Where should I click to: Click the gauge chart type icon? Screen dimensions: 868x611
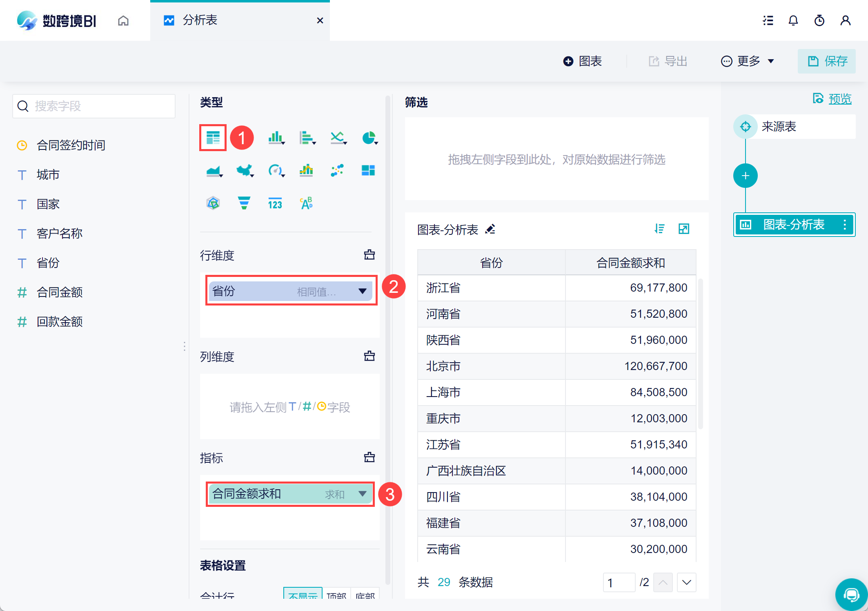pos(276,170)
